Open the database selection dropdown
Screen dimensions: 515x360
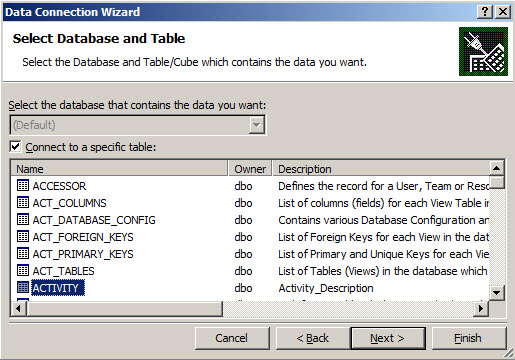click(x=257, y=125)
